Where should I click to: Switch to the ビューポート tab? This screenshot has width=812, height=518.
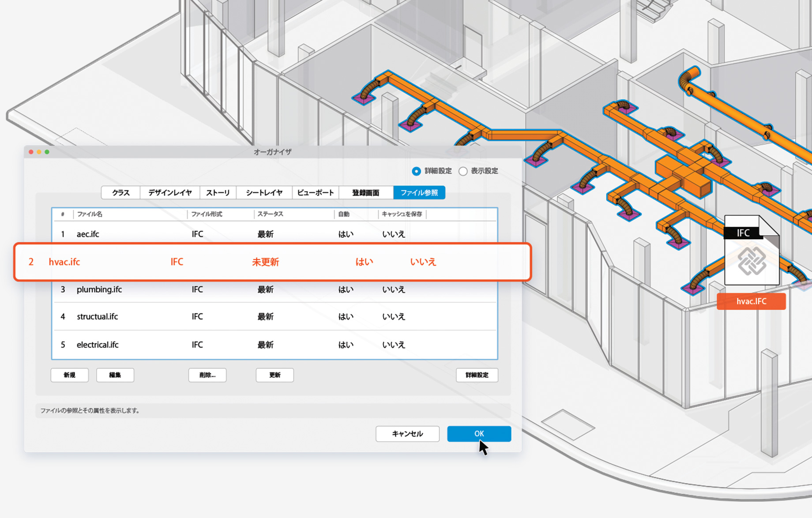tap(316, 192)
